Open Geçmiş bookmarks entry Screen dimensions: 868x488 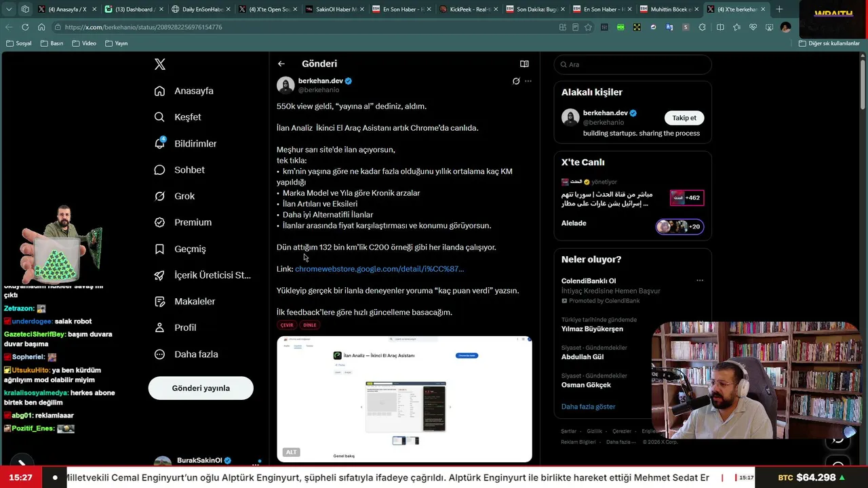pos(180,249)
